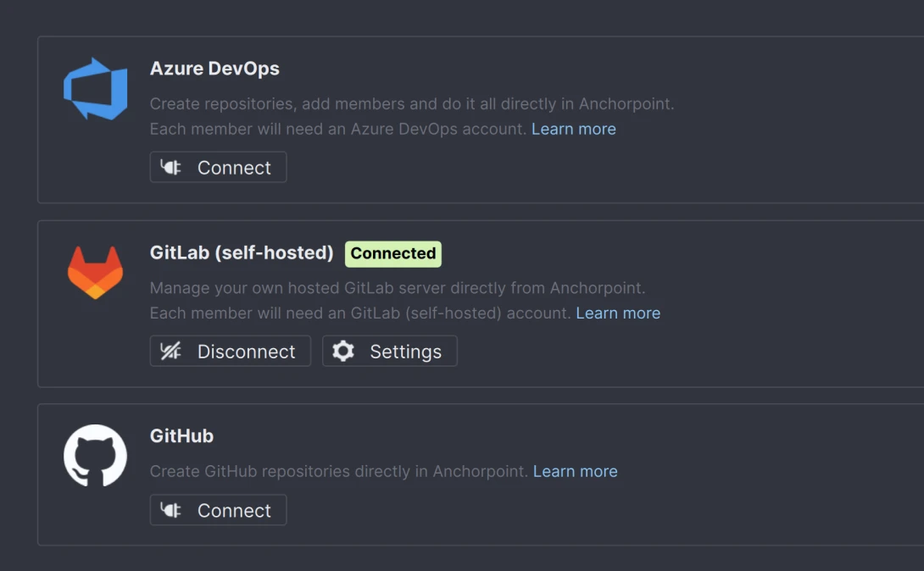The height and width of the screenshot is (571, 924).
Task: Click the GitLab (self-hosted) heading text
Action: pyautogui.click(x=242, y=253)
